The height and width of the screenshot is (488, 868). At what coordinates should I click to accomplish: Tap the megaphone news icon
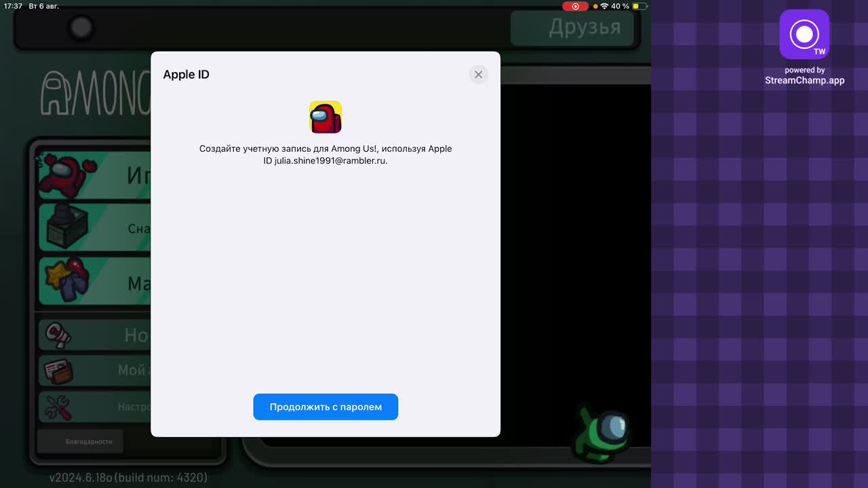point(58,335)
